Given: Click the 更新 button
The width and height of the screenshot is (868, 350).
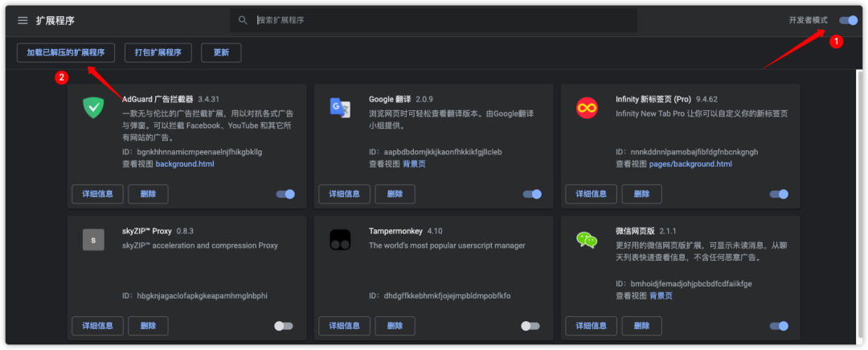Looking at the screenshot, I should [221, 53].
